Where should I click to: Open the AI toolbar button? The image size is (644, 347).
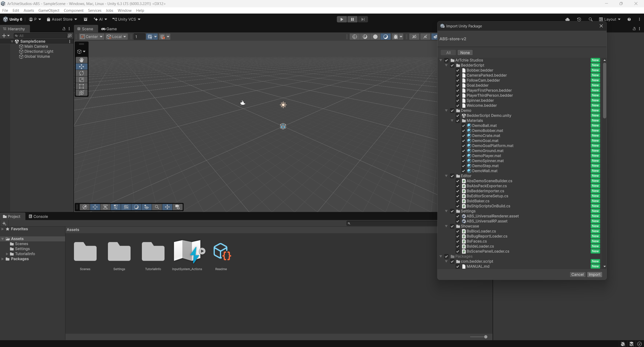coord(100,19)
